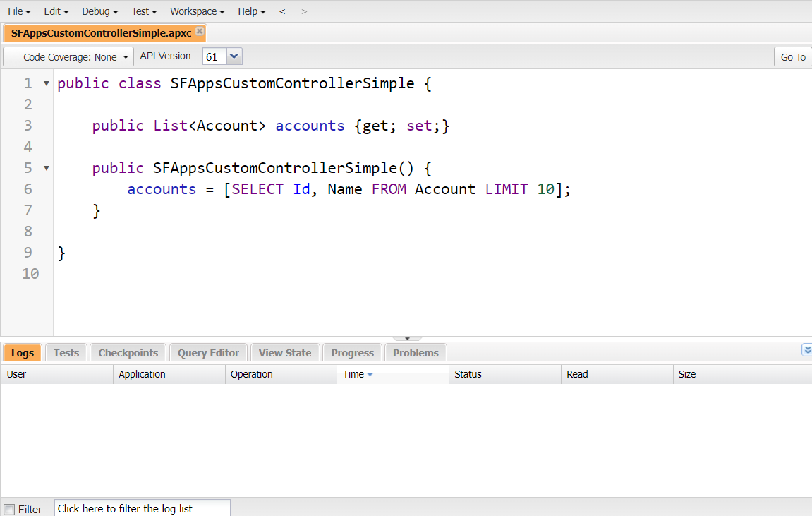Screen dimensions: 812x516
Task: Click the back navigation arrow
Action: tap(282, 11)
